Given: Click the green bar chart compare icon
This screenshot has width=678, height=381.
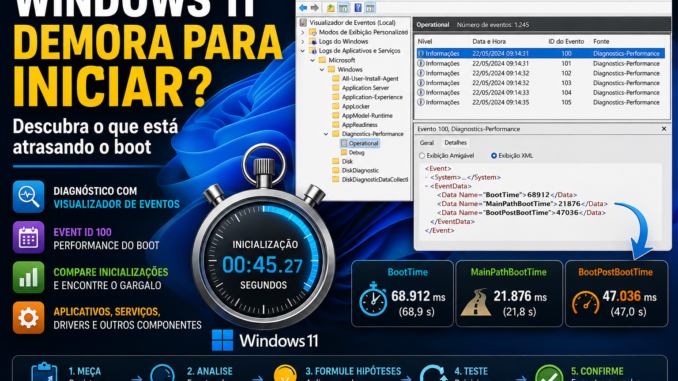Looking at the screenshot, I should 29,277.
